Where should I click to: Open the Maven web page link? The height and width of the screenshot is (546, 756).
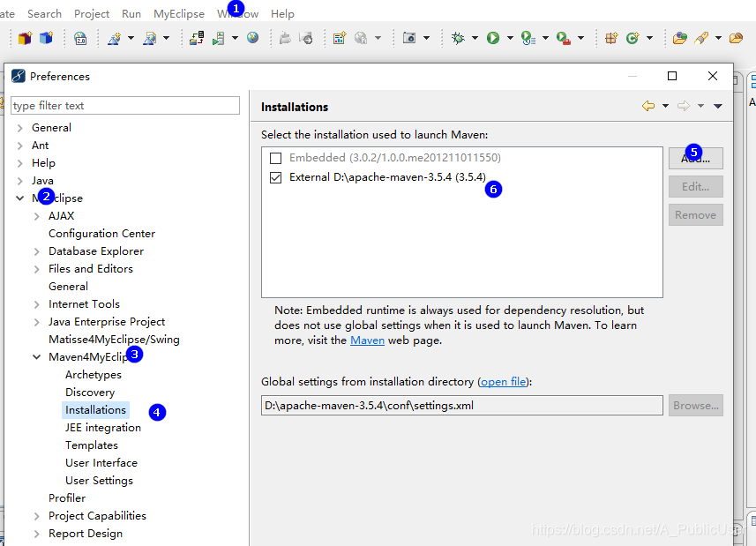coord(367,340)
